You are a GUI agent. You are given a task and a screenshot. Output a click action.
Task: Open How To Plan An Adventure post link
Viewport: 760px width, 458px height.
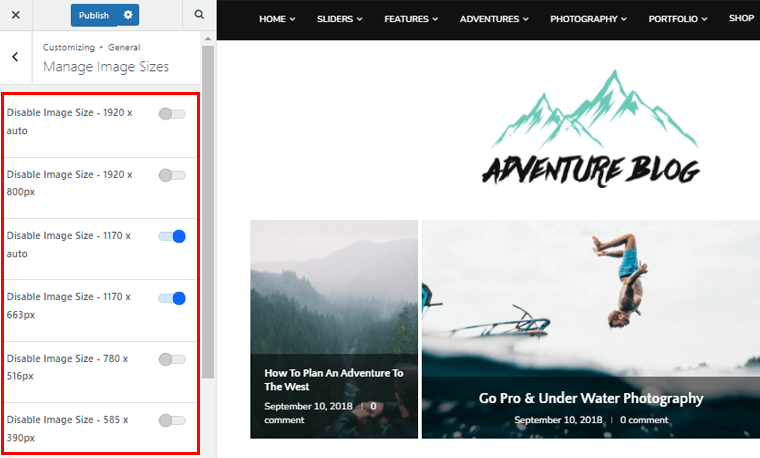point(333,379)
